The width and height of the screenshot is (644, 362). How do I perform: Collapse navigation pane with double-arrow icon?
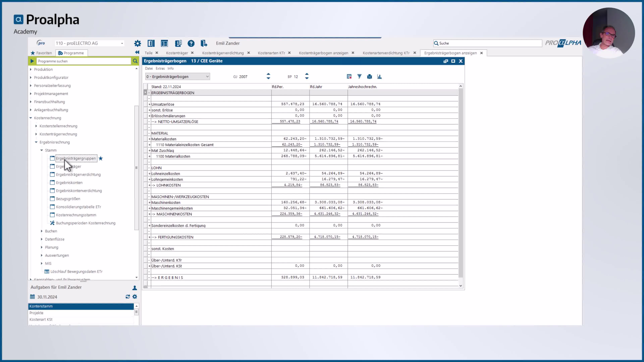tap(137, 52)
